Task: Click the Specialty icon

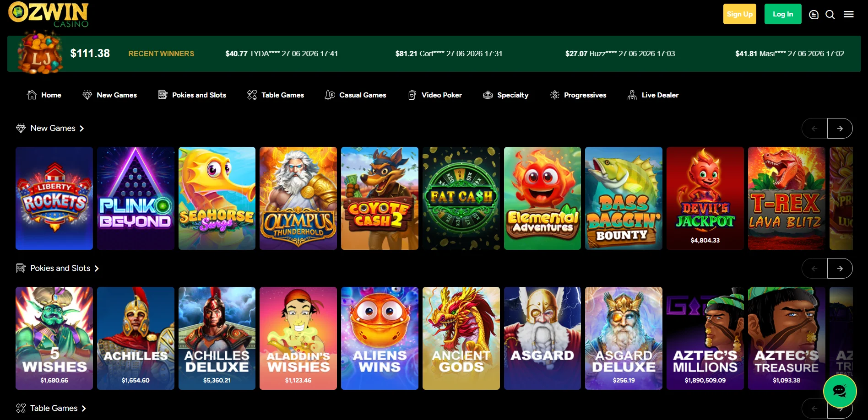Action: tap(488, 95)
